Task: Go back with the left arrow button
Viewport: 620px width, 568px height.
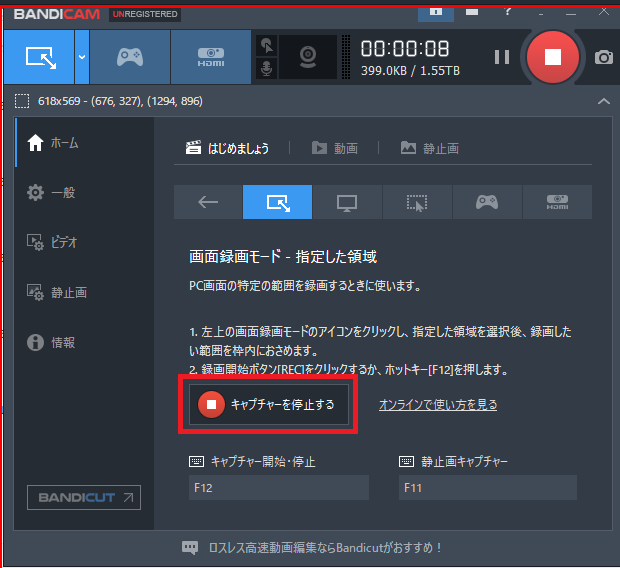Action: [208, 202]
